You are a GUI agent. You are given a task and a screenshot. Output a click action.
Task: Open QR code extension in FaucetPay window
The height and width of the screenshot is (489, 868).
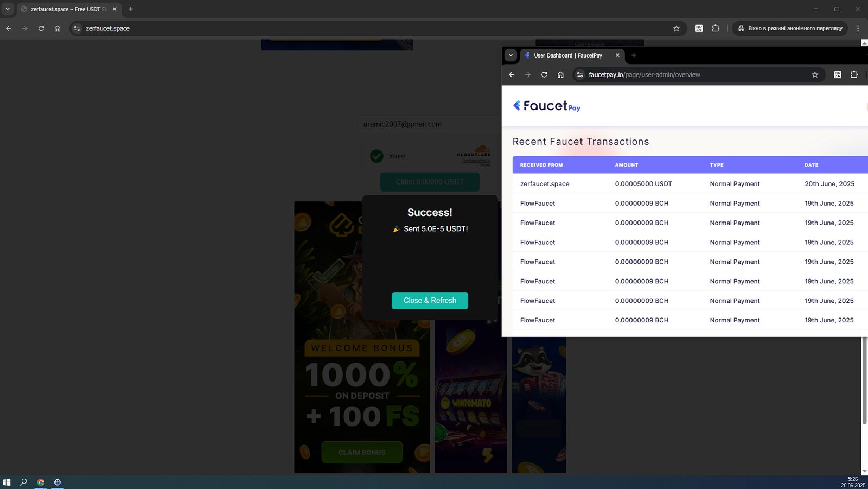pos(838,74)
